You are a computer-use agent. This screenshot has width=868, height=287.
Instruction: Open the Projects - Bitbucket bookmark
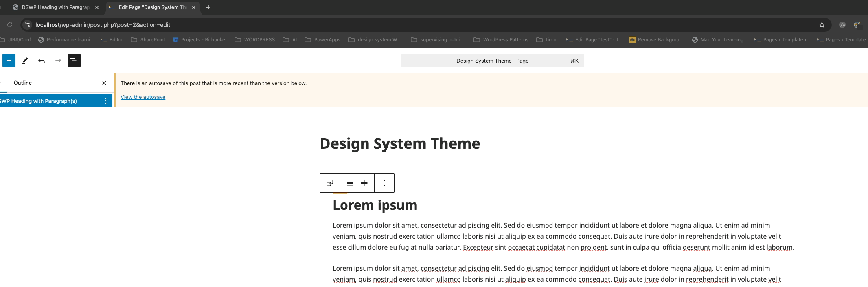tap(200, 40)
